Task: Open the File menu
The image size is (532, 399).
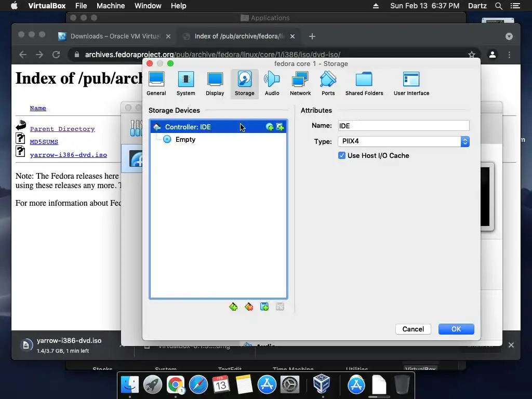Action: tap(81, 6)
